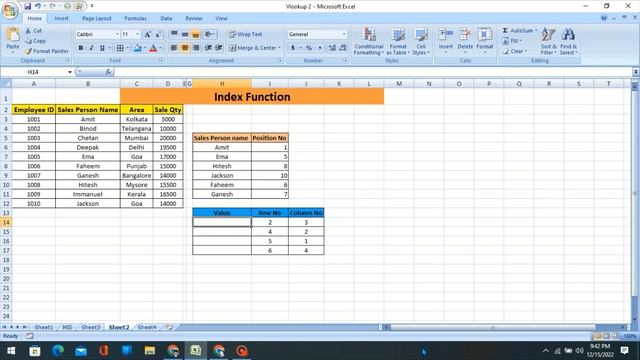Click the Copy icon in the ribbon

click(x=28, y=41)
